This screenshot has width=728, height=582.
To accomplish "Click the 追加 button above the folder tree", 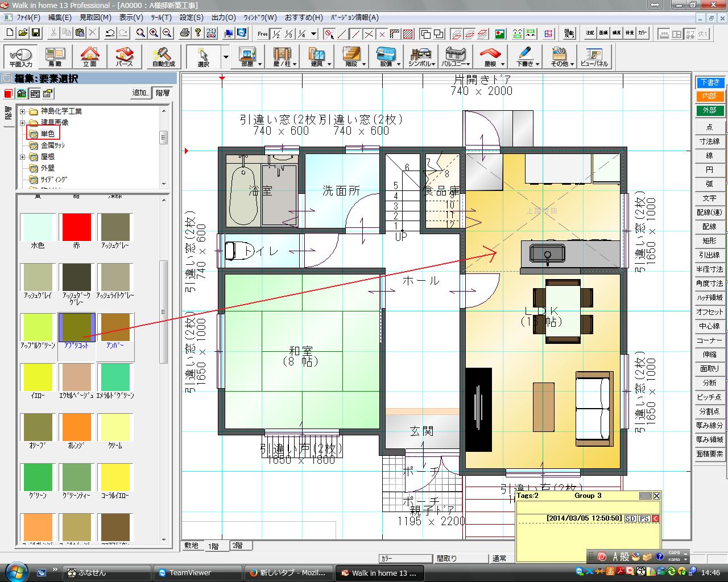I will 140,93.
